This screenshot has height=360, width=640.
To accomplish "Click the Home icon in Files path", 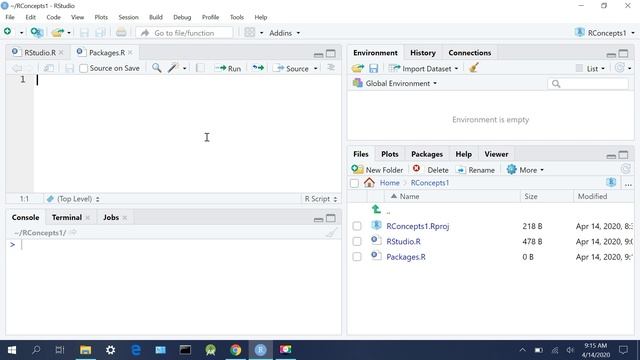I will pyautogui.click(x=369, y=182).
